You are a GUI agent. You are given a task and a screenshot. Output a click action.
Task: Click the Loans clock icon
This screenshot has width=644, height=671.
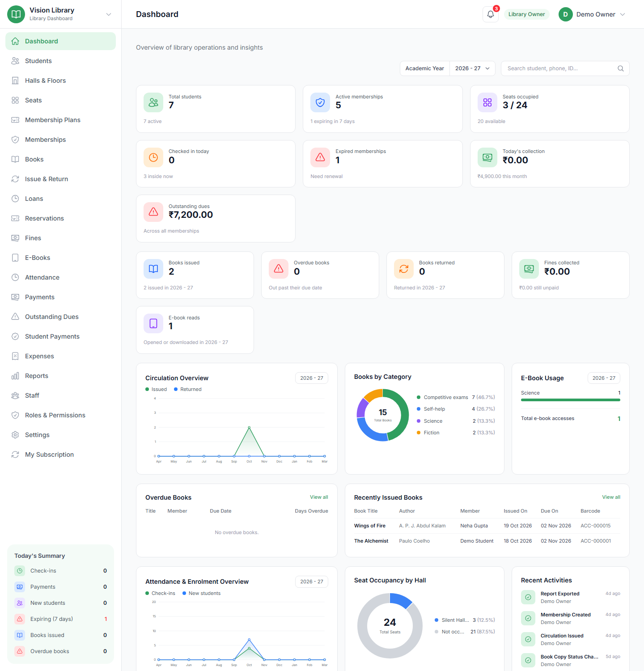pos(15,199)
